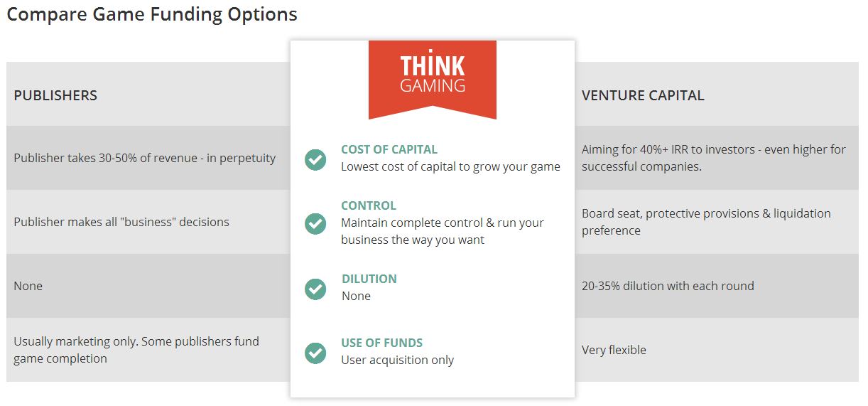Image resolution: width=868 pixels, height=406 pixels.
Task: Click the 'Board seat, protective provisions' cell
Action: point(717,222)
